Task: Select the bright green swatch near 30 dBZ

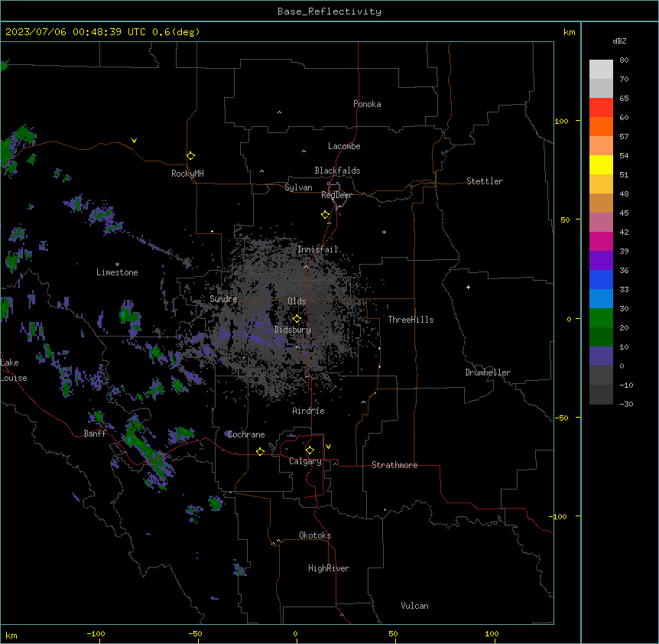Action: 601,318
